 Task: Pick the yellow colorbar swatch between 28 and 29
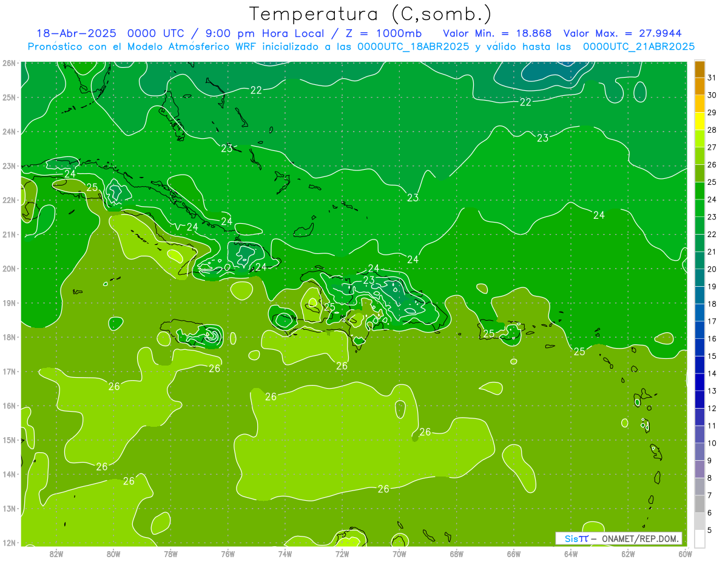click(699, 121)
